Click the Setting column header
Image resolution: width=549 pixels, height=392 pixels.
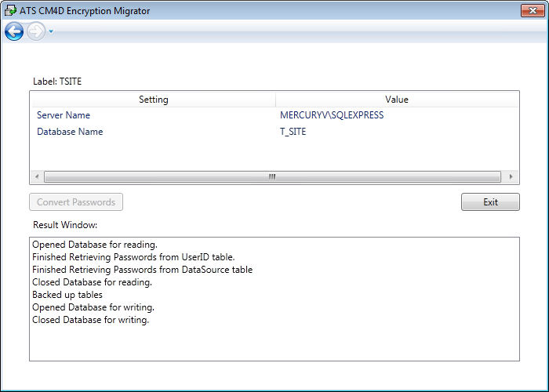(153, 100)
